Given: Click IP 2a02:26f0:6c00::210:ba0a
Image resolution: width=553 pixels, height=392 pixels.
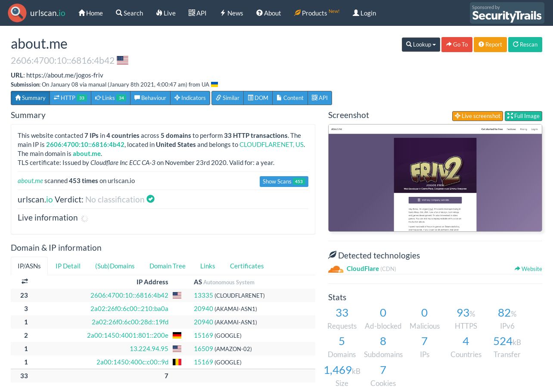Looking at the screenshot, I should (129, 309).
